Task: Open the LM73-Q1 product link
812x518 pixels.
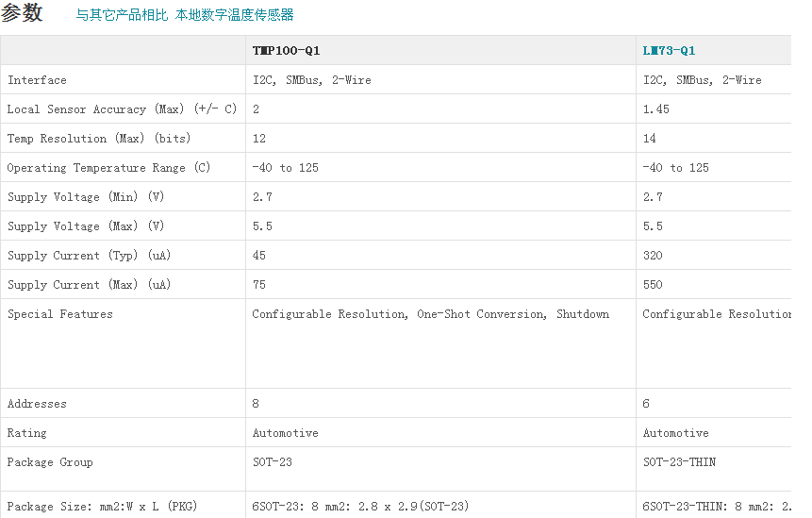Action: [x=669, y=51]
